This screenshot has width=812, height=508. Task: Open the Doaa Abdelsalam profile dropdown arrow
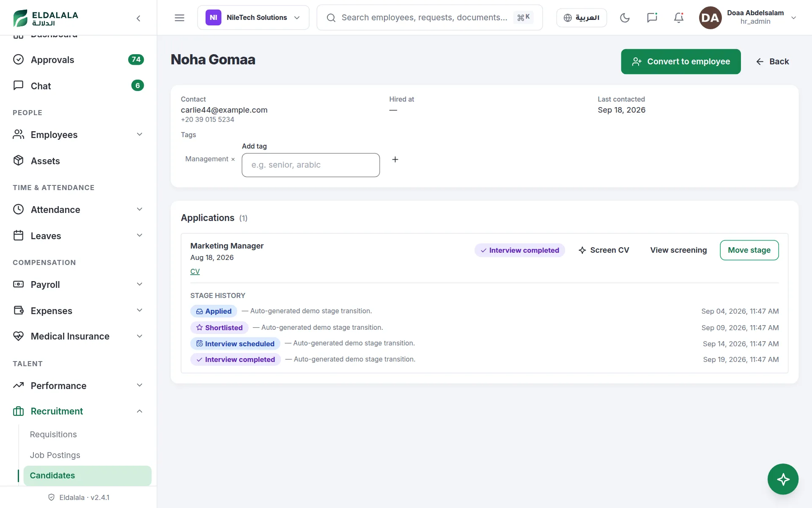[794, 18]
